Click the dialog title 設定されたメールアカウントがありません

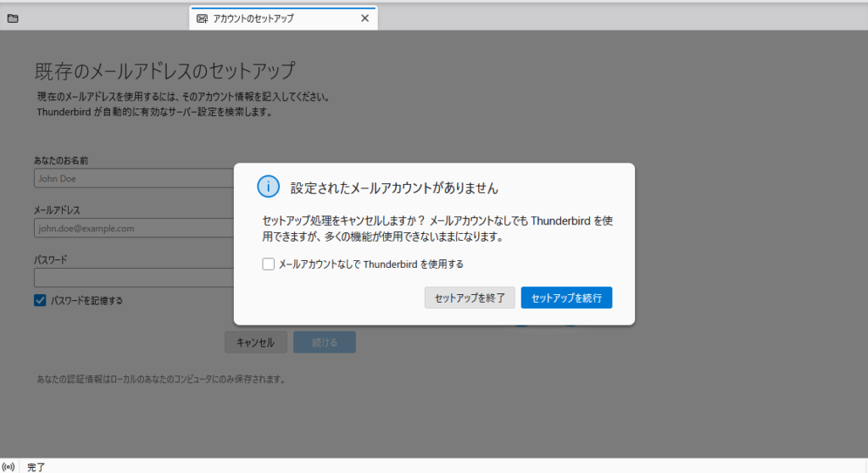[x=394, y=187]
